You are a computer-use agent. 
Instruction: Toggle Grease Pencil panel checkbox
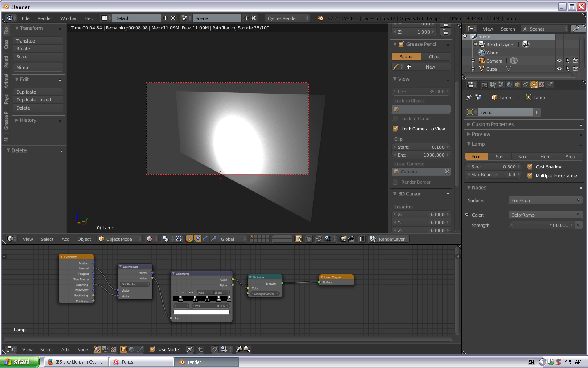coord(401,44)
